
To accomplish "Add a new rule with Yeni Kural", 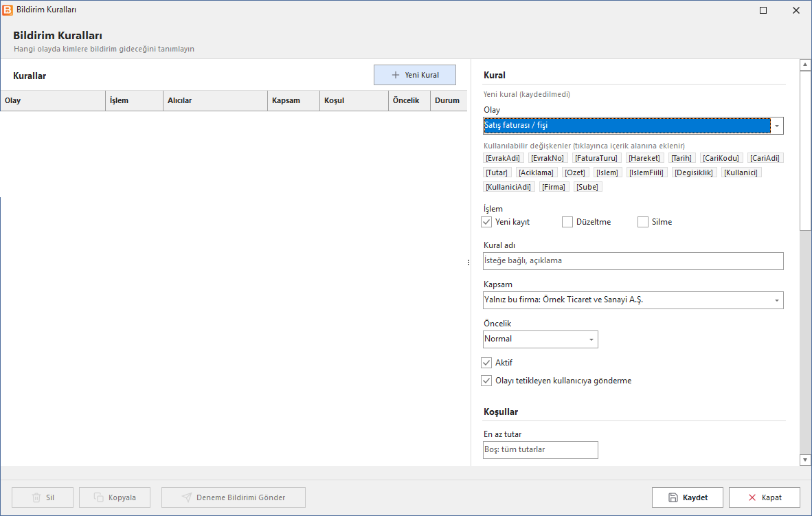I will pyautogui.click(x=415, y=75).
